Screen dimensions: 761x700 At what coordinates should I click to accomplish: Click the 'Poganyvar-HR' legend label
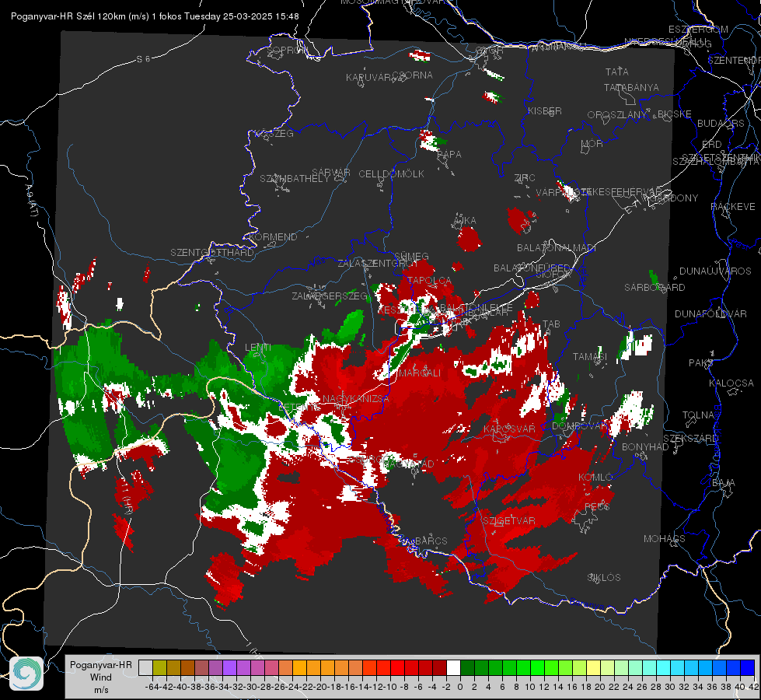[100, 665]
